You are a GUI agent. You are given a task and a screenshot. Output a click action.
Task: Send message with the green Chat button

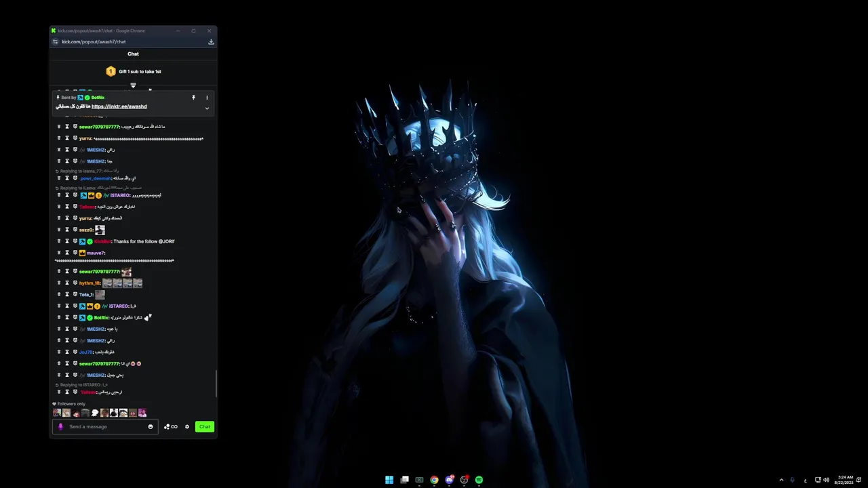pos(205,427)
